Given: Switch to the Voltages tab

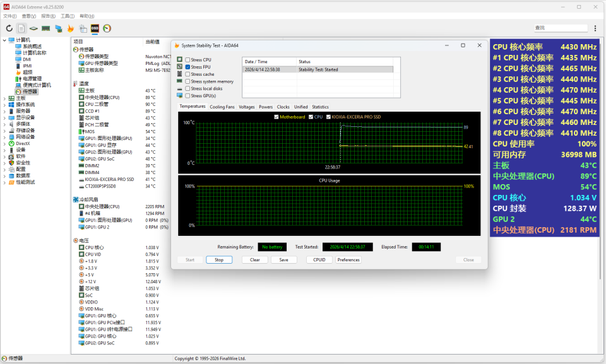Looking at the screenshot, I should click(x=247, y=107).
